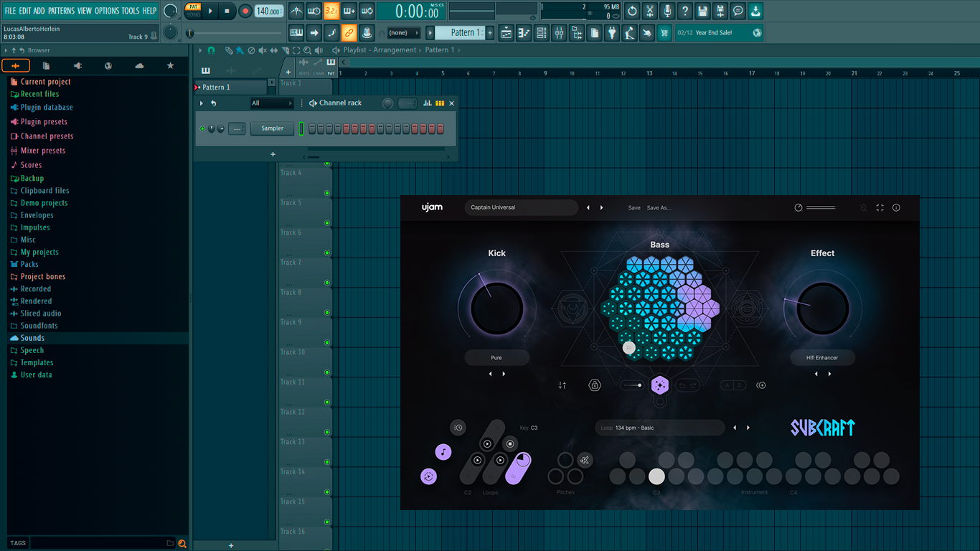
Task: Expand the Plugin presets folder
Action: coord(44,122)
